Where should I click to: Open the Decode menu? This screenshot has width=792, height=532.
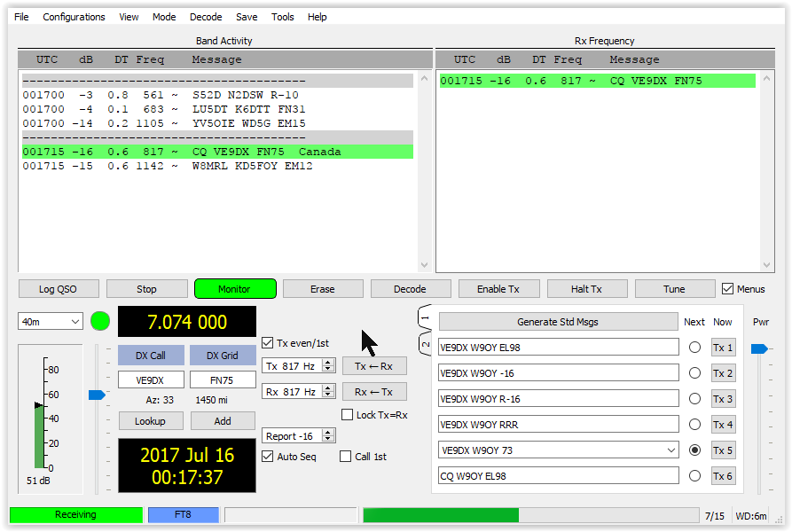tap(205, 16)
